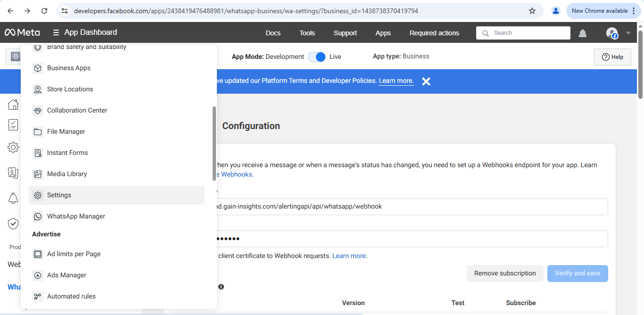Viewport: 644px width, 315px height.
Task: Select Instant Forms from the menu
Action: coord(67,153)
